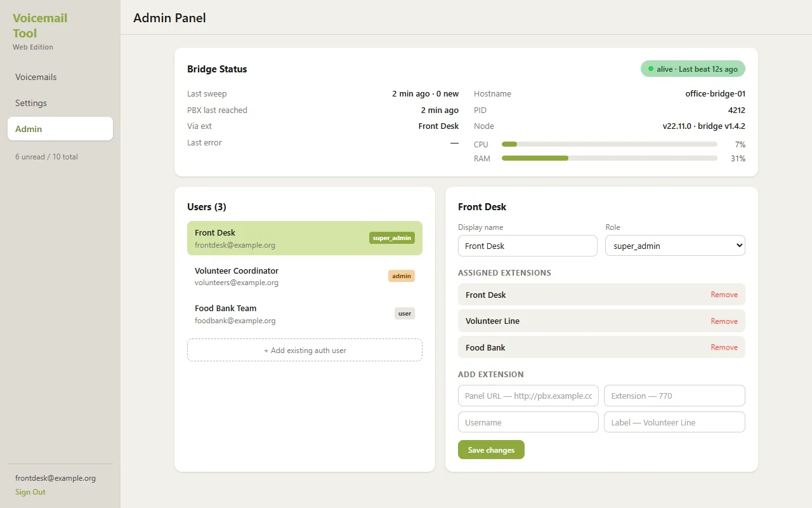Click the Last sweep '2 min ago · 0 new' value
Image resolution: width=812 pixels, height=508 pixels.
425,94
